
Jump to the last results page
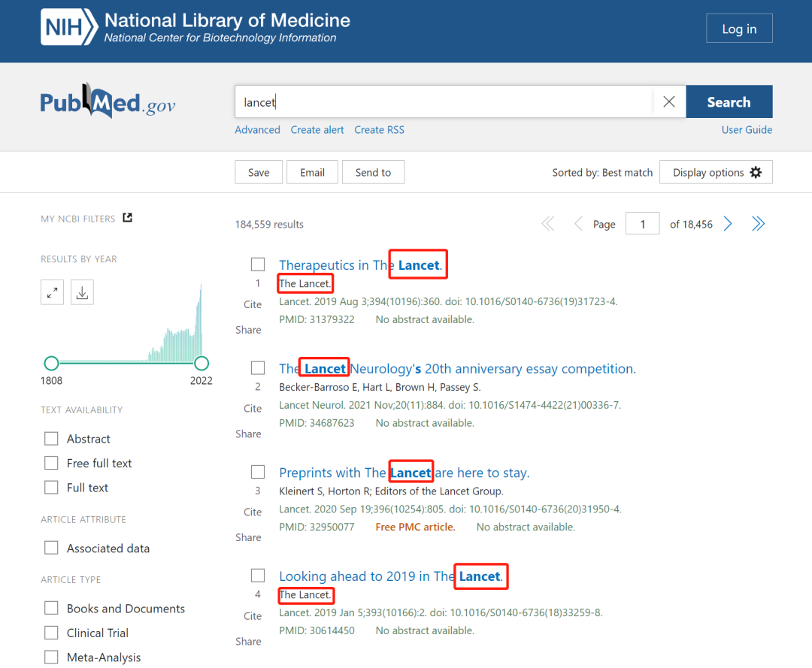coord(758,223)
